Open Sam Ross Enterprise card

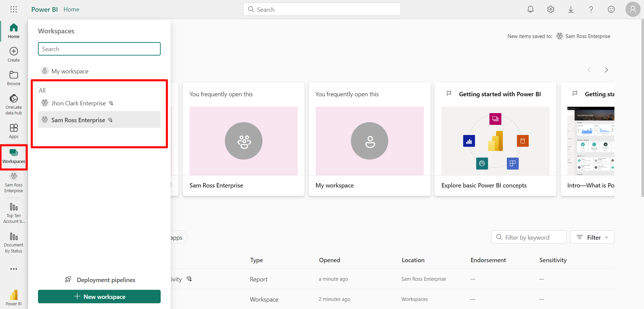click(x=244, y=139)
